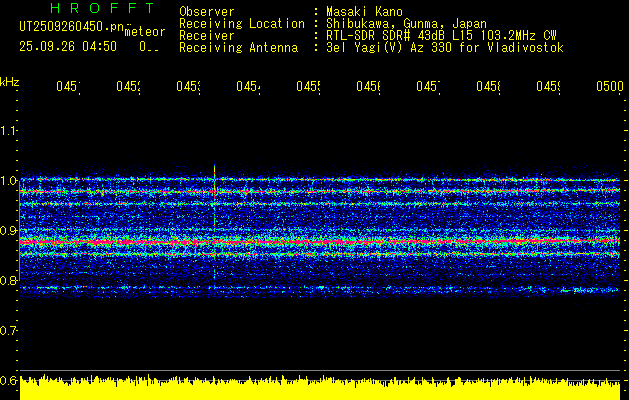629x400 pixels.
Task: Click the kHz axis unit label
Action: click(x=9, y=82)
